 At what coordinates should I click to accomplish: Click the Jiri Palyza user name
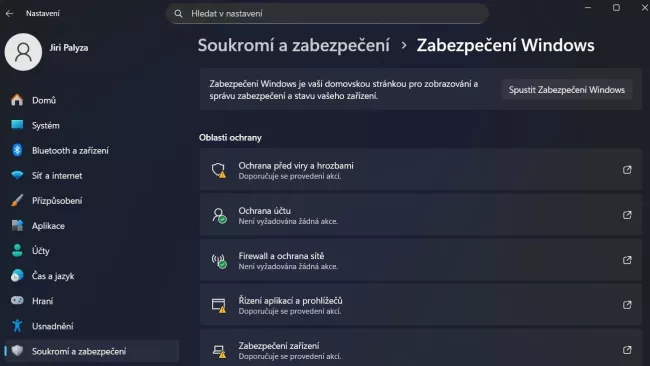[69, 48]
